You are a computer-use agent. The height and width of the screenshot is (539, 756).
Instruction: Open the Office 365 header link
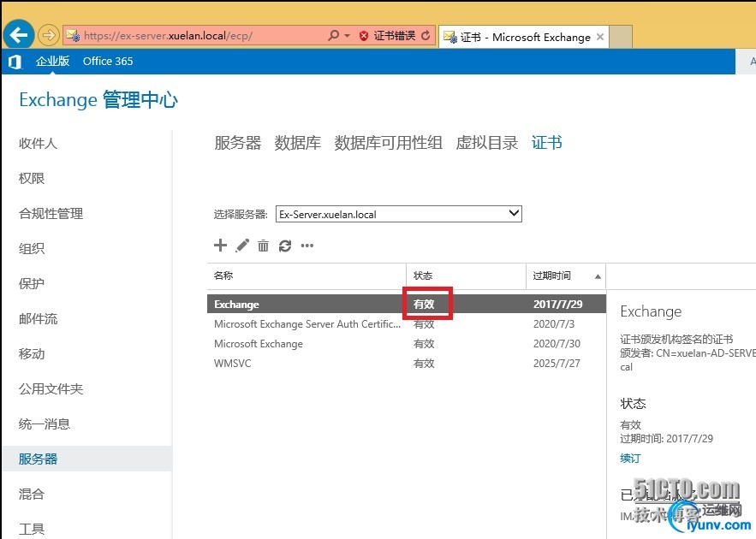[108, 62]
